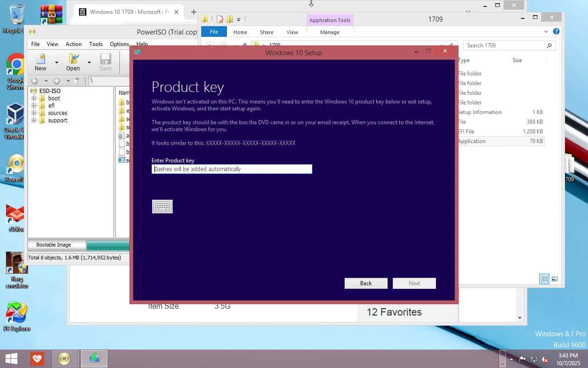Switch File Explorer to large icons view
The height and width of the screenshot is (368, 588).
click(554, 279)
